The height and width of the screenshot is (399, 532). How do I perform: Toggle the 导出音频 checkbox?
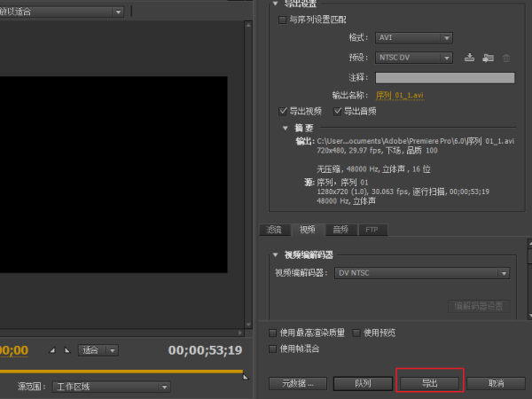point(338,111)
